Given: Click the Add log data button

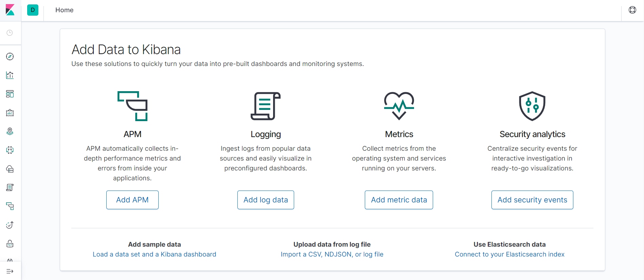Looking at the screenshot, I should click(266, 200).
